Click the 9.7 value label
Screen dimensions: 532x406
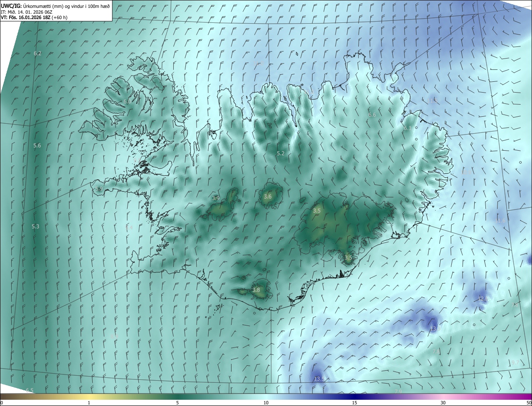pyautogui.click(x=515, y=363)
